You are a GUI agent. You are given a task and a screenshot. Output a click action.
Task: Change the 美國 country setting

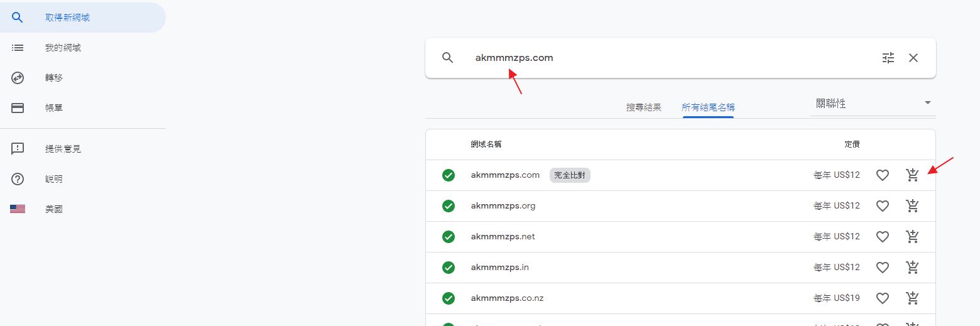click(x=54, y=209)
